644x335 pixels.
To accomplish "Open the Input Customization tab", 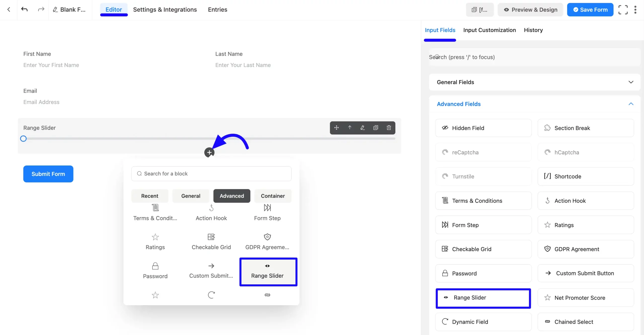I will [489, 30].
